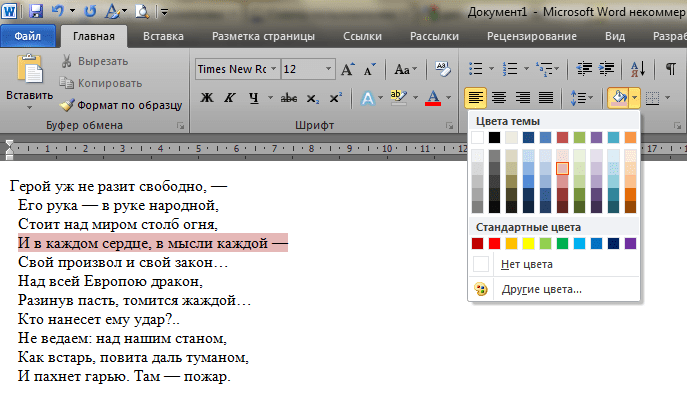Click the multilevel list icon
This screenshot has height=404, width=687.
pyautogui.click(x=544, y=69)
